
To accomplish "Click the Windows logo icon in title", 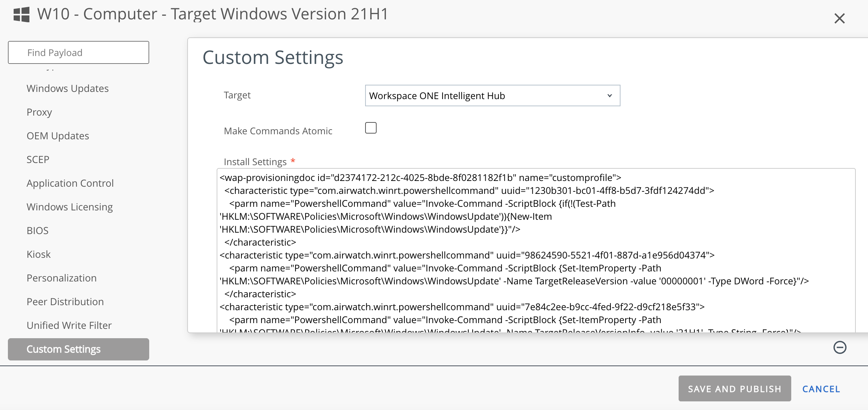I will [x=22, y=14].
